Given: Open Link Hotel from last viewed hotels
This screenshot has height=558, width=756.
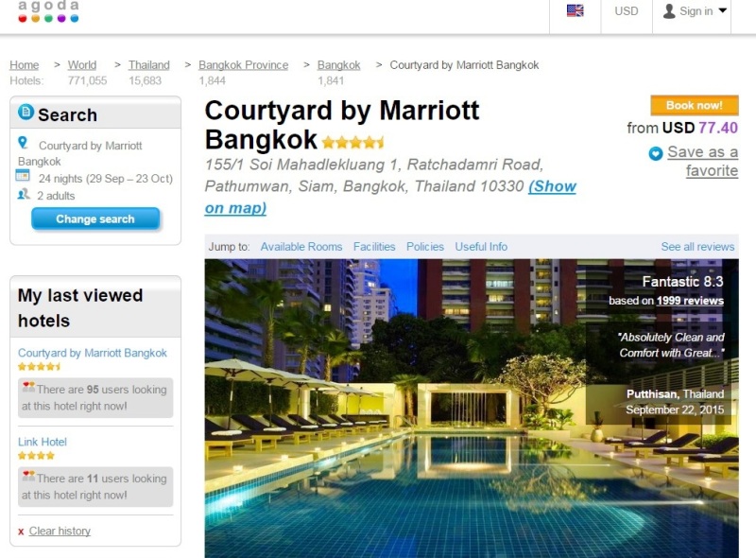Looking at the screenshot, I should pos(43,442).
